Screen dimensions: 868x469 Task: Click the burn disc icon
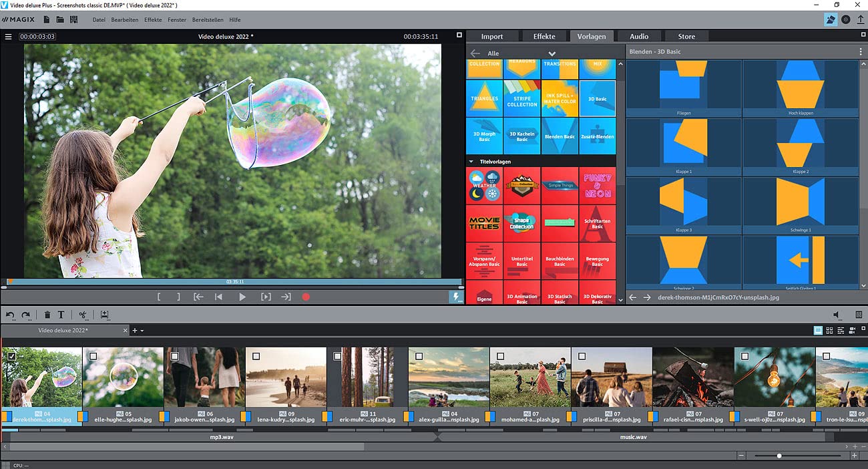pyautogui.click(x=846, y=19)
